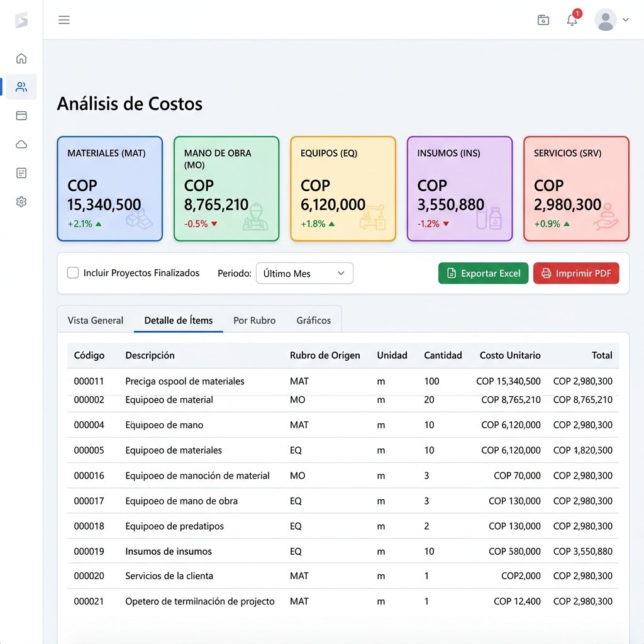Switch to Vista General tab
This screenshot has height=644, width=644.
[96, 320]
